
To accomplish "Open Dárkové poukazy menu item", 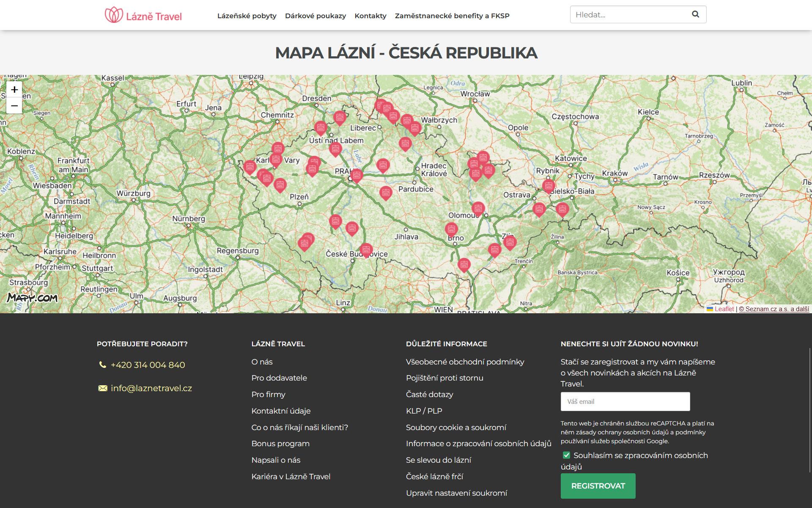I will point(315,16).
